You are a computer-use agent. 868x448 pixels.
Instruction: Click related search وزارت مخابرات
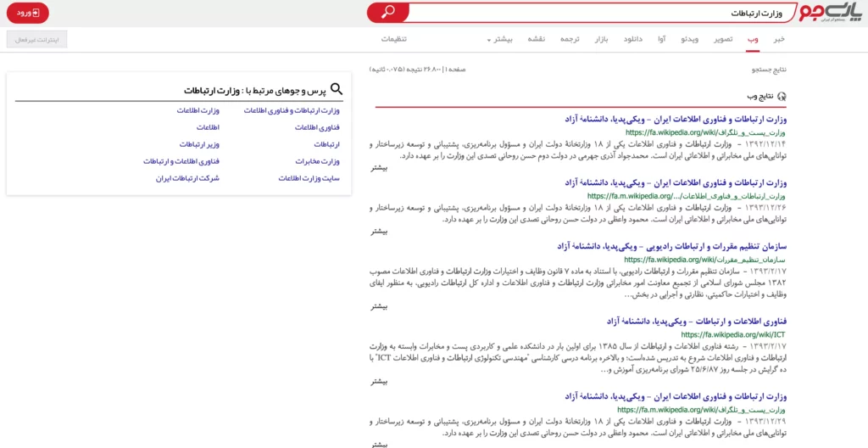pyautogui.click(x=317, y=161)
